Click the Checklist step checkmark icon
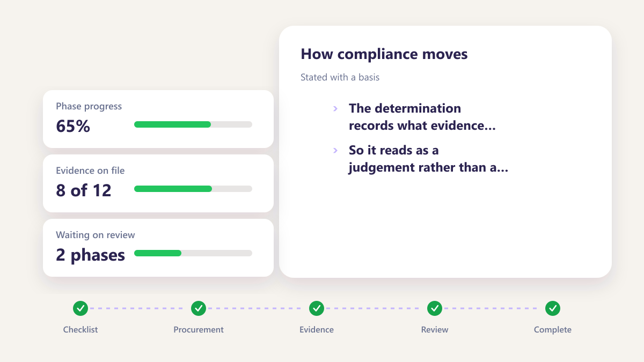 click(x=80, y=308)
